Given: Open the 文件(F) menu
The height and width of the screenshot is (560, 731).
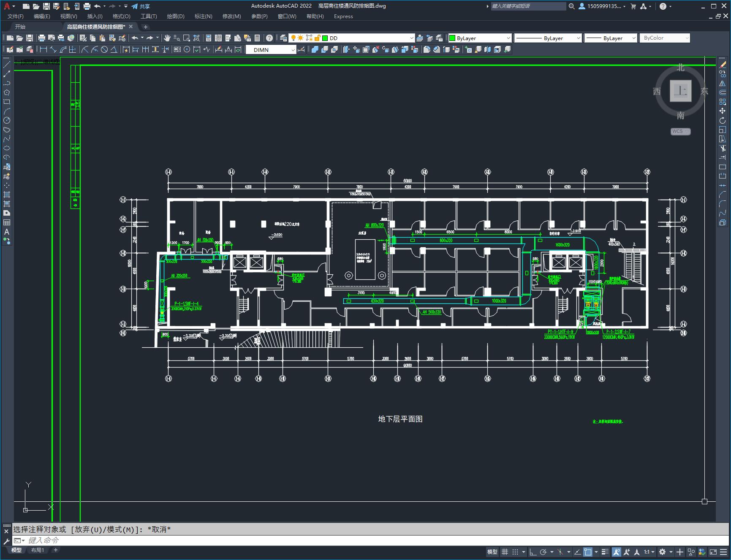Looking at the screenshot, I should coord(16,16).
